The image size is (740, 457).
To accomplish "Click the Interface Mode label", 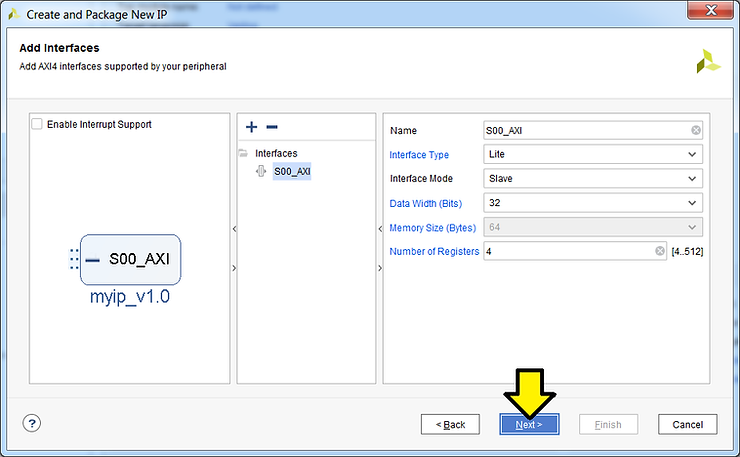I will coord(421,178).
